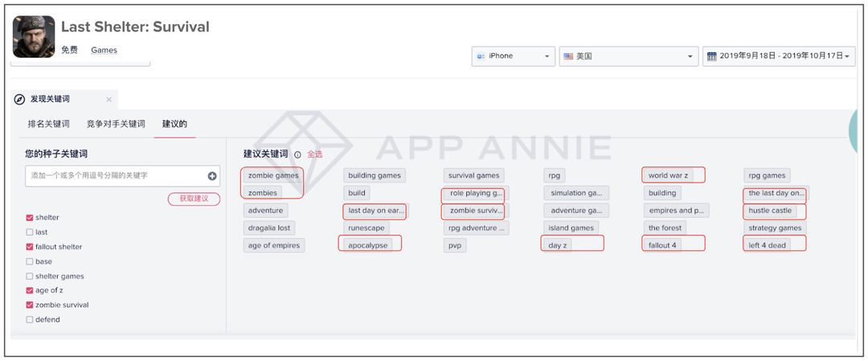Uncheck the age of z checkbox
Screen dimensions: 868x361
[30, 291]
